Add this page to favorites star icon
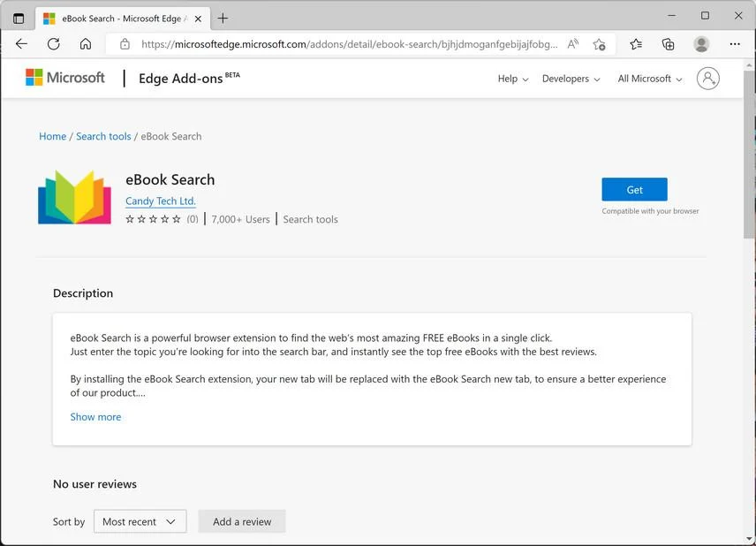 [x=600, y=44]
